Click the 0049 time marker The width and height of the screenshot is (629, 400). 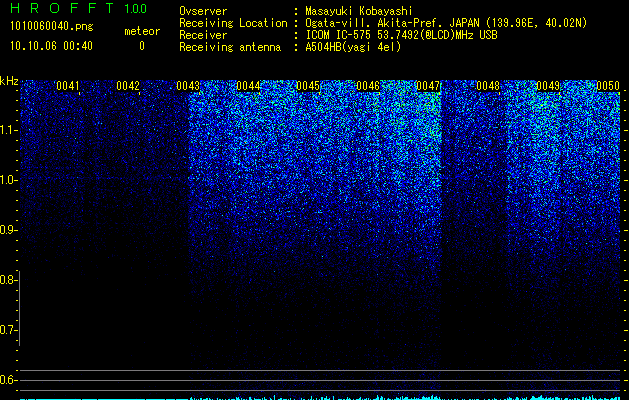point(548,86)
